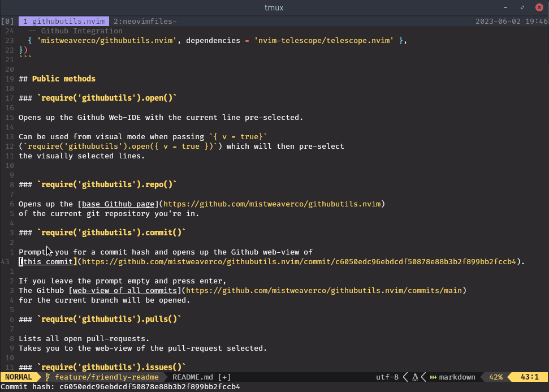Click the require('githubutils').pulls() heading
Viewport: 549px width, 392px height.
(100, 319)
